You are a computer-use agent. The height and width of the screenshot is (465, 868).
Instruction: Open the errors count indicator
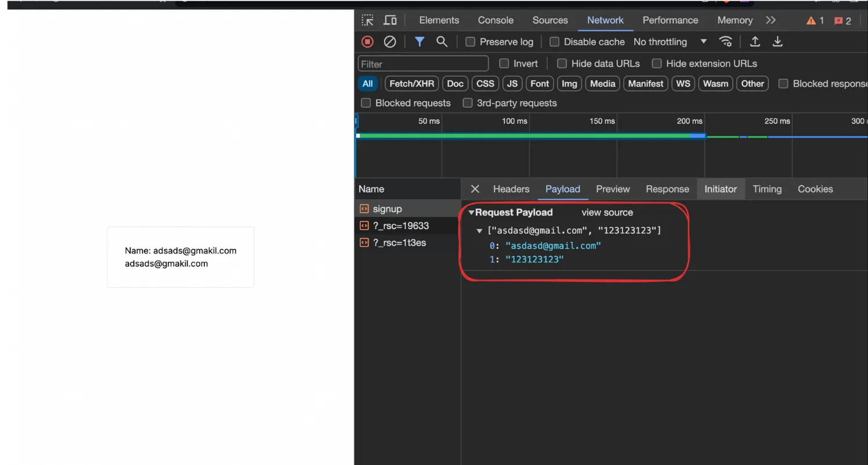pyautogui.click(x=842, y=21)
